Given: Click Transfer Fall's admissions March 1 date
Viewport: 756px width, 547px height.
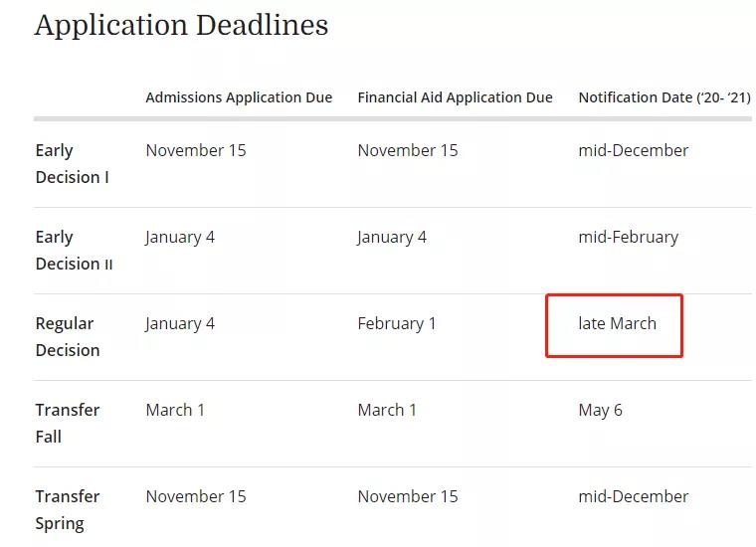Looking at the screenshot, I should click(175, 410).
